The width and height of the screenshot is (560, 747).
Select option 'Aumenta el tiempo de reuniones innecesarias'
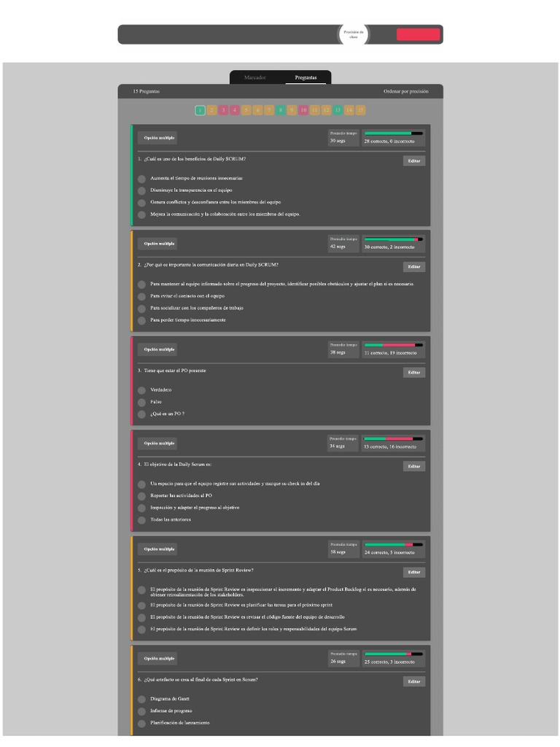(x=141, y=179)
